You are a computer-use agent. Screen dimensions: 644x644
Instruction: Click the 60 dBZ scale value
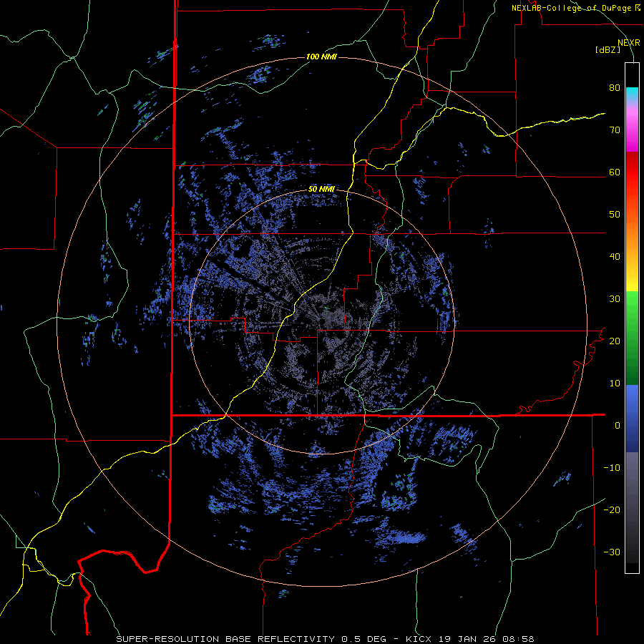[x=615, y=172]
